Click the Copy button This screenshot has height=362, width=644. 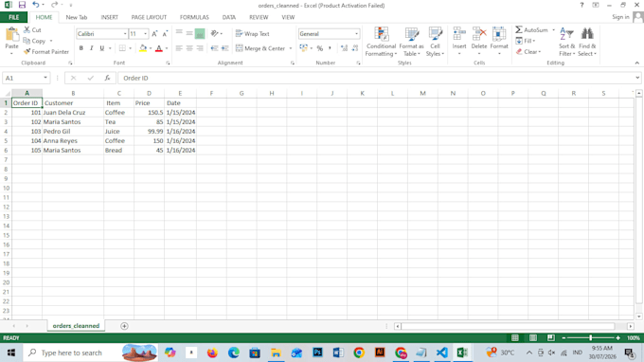(x=35, y=41)
